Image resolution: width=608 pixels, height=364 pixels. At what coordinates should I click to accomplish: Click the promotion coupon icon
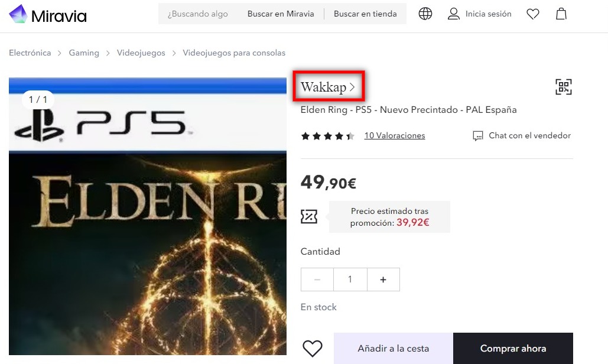[x=309, y=217]
